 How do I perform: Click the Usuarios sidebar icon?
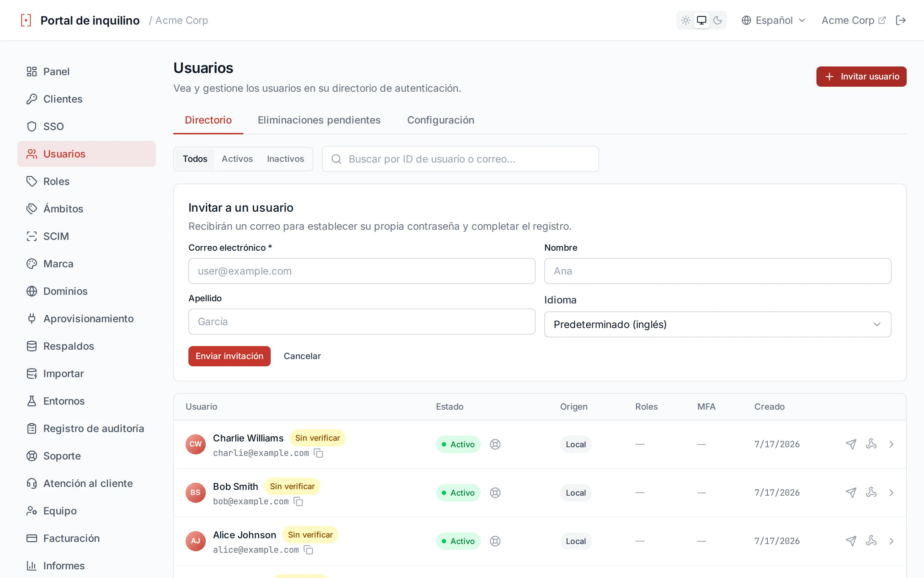coord(32,154)
